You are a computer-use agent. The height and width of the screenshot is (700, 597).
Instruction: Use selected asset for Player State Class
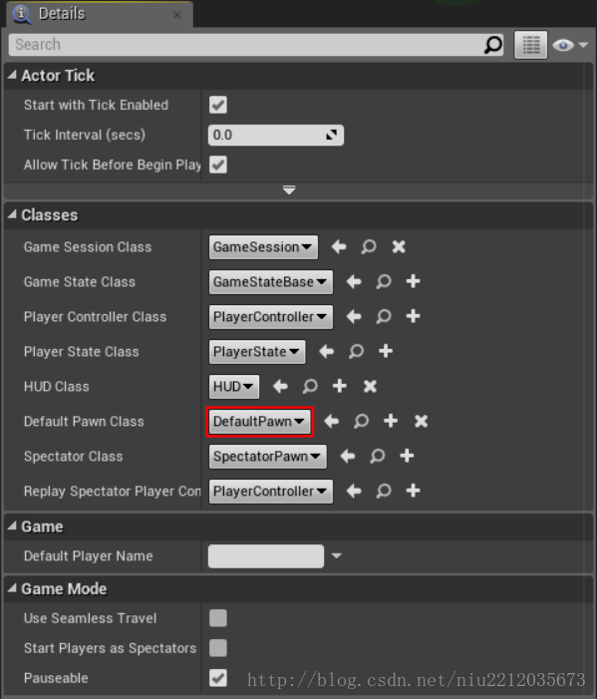[x=327, y=351]
